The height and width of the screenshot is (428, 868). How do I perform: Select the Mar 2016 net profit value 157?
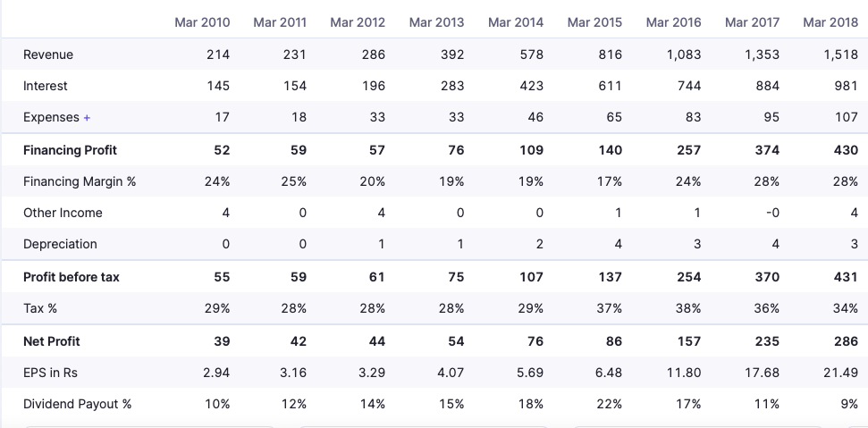coord(689,341)
